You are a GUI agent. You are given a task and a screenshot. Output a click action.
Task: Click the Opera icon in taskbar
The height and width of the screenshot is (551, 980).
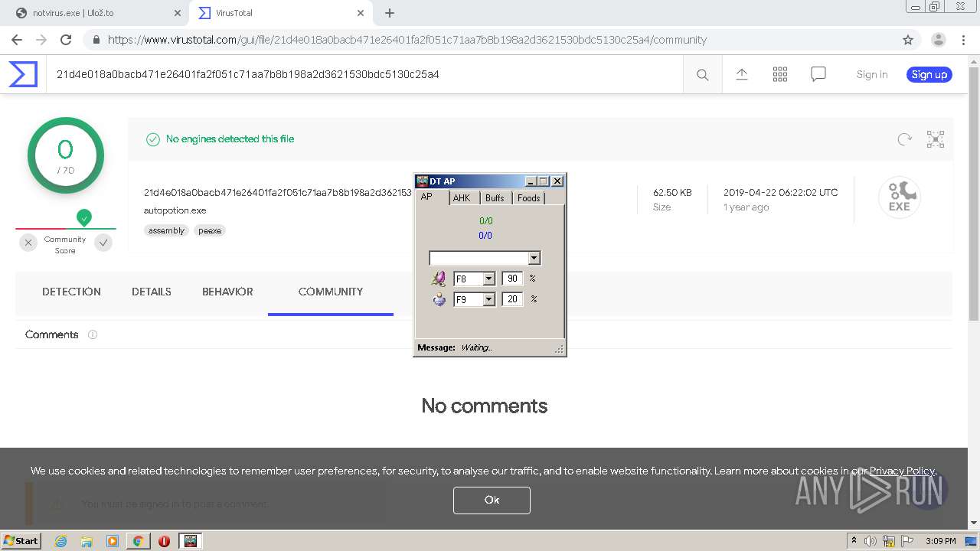[x=164, y=541]
